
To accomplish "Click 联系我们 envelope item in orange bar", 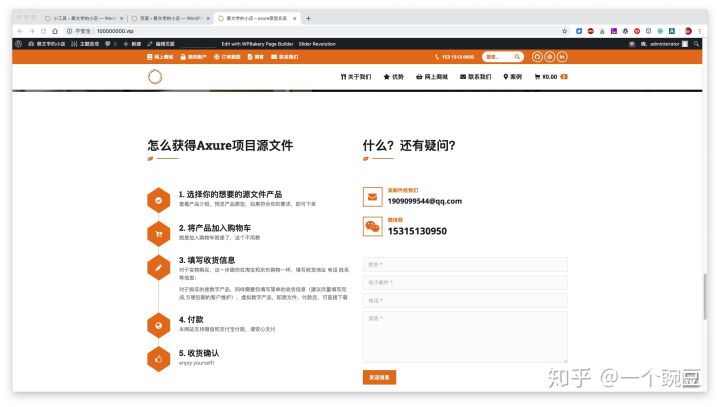I will (285, 57).
